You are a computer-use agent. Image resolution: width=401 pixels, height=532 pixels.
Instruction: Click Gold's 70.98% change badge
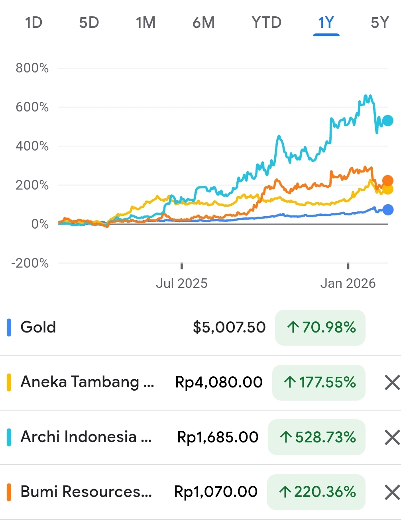[x=320, y=327]
